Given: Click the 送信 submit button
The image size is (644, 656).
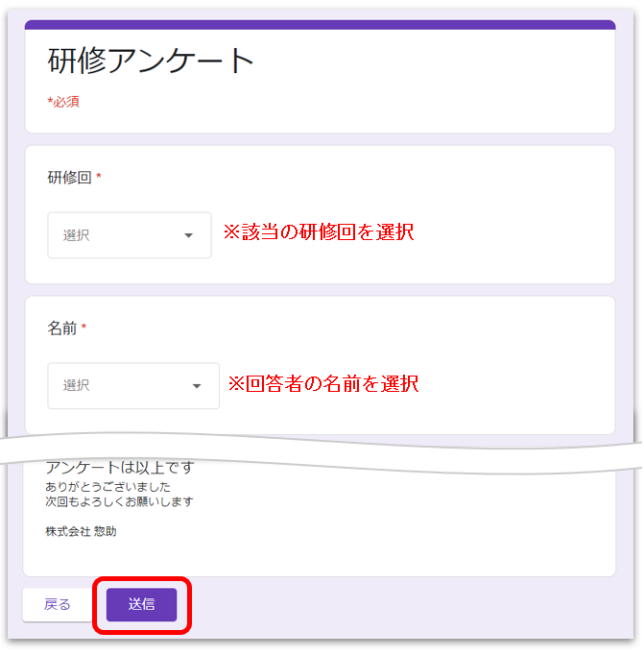Looking at the screenshot, I should (x=141, y=604).
